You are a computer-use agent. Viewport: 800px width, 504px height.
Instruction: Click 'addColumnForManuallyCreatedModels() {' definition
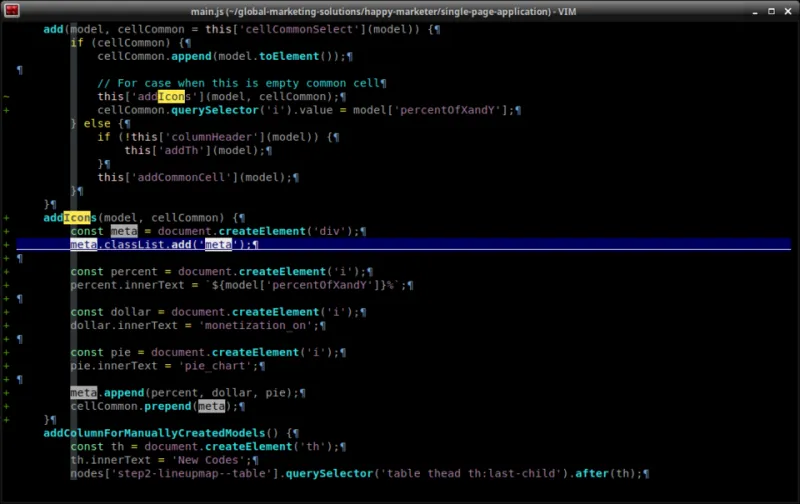tap(171, 433)
